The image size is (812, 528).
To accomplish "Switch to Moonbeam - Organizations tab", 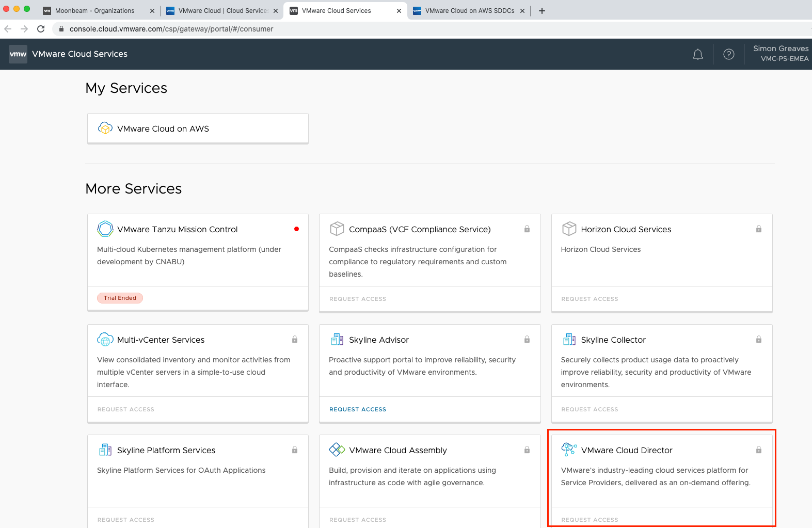I will [94, 11].
